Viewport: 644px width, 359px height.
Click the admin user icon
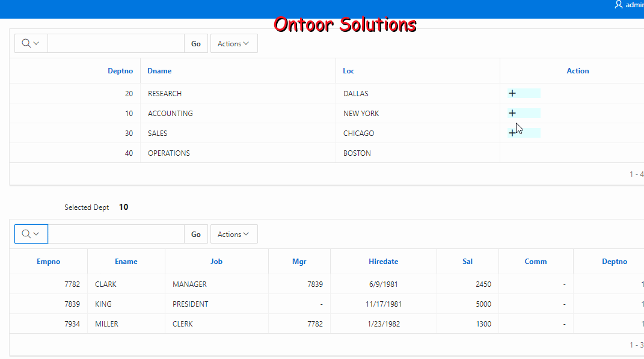click(619, 5)
